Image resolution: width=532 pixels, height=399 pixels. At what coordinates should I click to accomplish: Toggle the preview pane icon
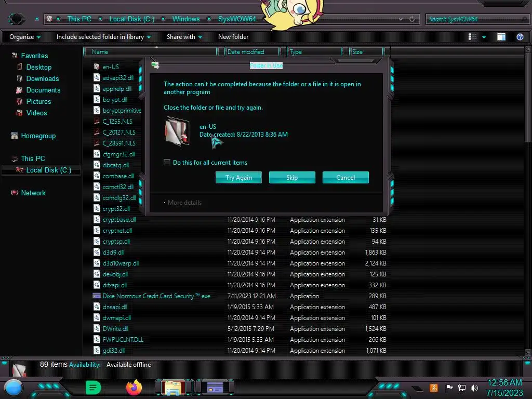tap(501, 37)
